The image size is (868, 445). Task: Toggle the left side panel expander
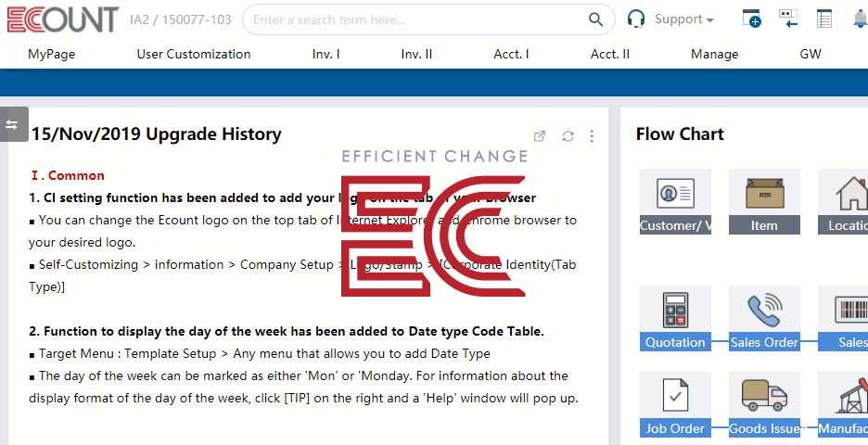pyautogui.click(x=12, y=124)
